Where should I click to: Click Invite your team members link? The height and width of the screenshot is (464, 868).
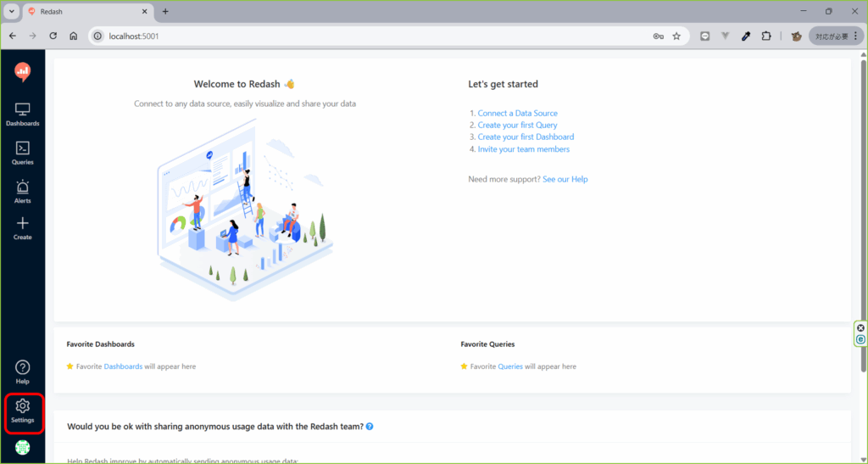tap(523, 149)
